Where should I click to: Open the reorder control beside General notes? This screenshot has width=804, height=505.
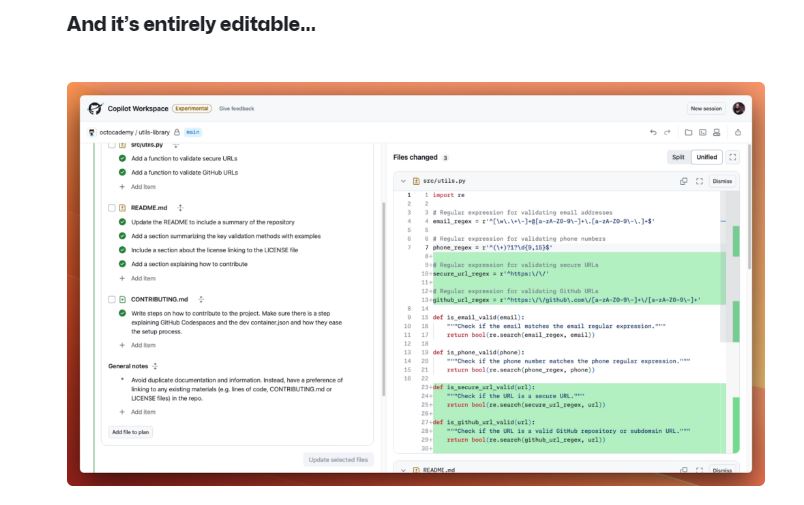[x=155, y=366]
